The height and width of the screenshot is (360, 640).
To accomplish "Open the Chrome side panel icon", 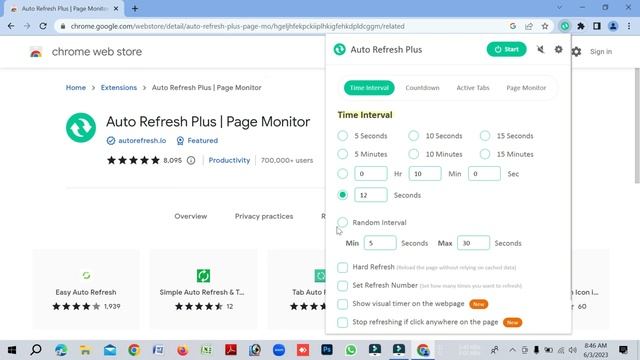I will coord(597,26).
